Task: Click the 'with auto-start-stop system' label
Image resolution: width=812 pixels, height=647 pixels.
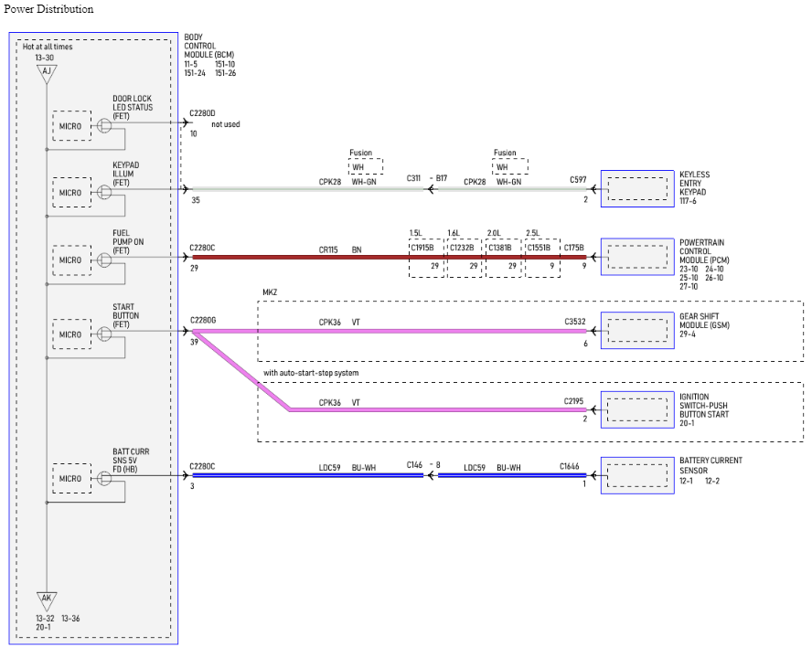Action: 311,373
